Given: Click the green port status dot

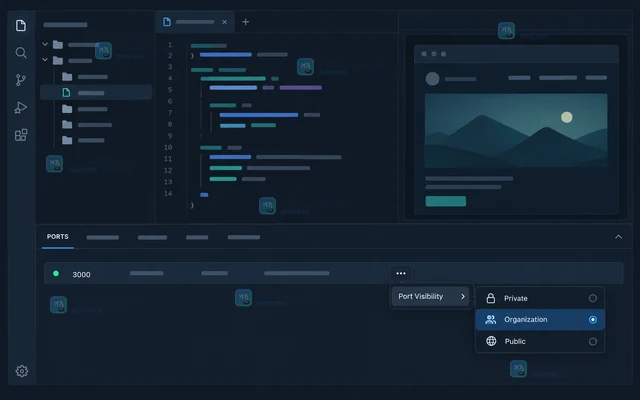Looking at the screenshot, I should (x=56, y=273).
